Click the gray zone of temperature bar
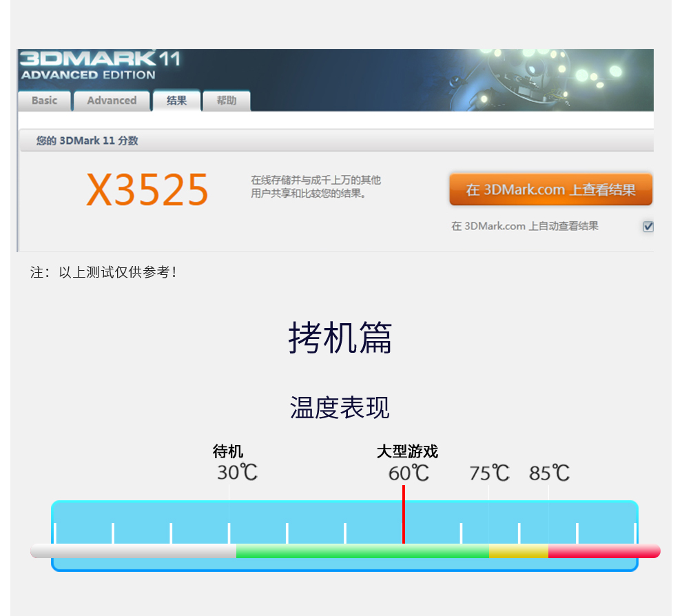This screenshot has height=616, width=682. (134, 551)
